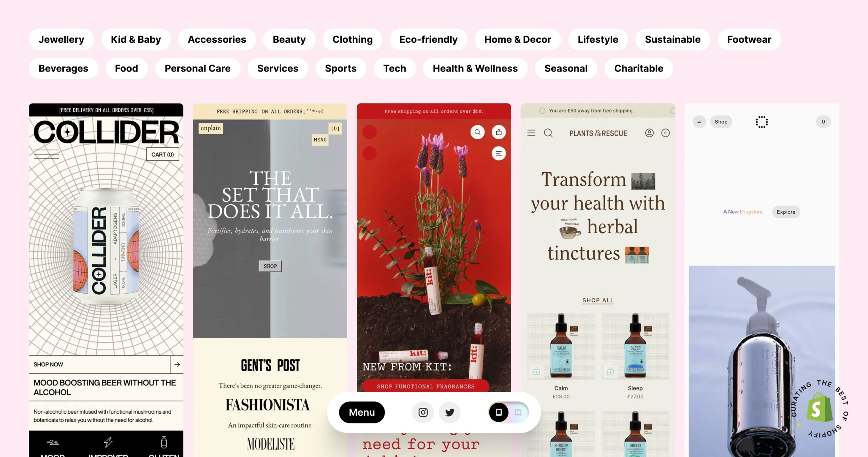This screenshot has width=868, height=457.
Task: Open the Twitter bird icon
Action: pyautogui.click(x=450, y=412)
